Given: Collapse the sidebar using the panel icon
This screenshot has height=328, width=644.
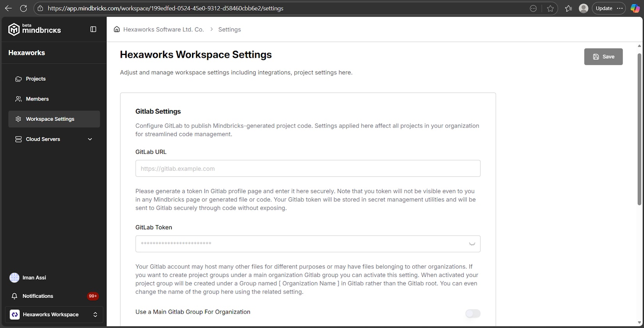Looking at the screenshot, I should pyautogui.click(x=93, y=29).
